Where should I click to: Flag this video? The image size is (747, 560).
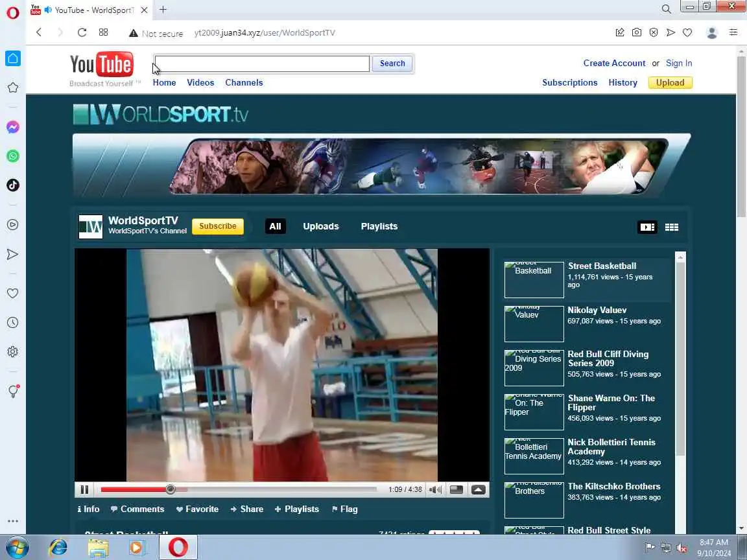[x=344, y=509]
